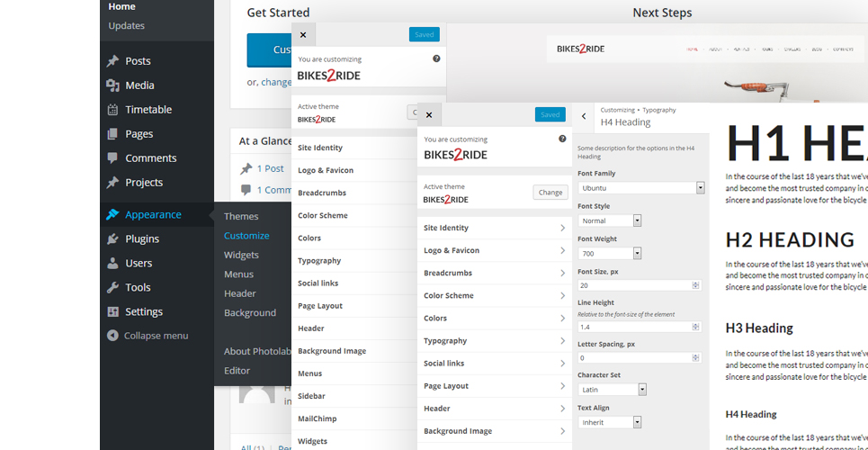Image resolution: width=868 pixels, height=450 pixels.
Task: Open Themes in Appearance submenu
Action: (241, 216)
